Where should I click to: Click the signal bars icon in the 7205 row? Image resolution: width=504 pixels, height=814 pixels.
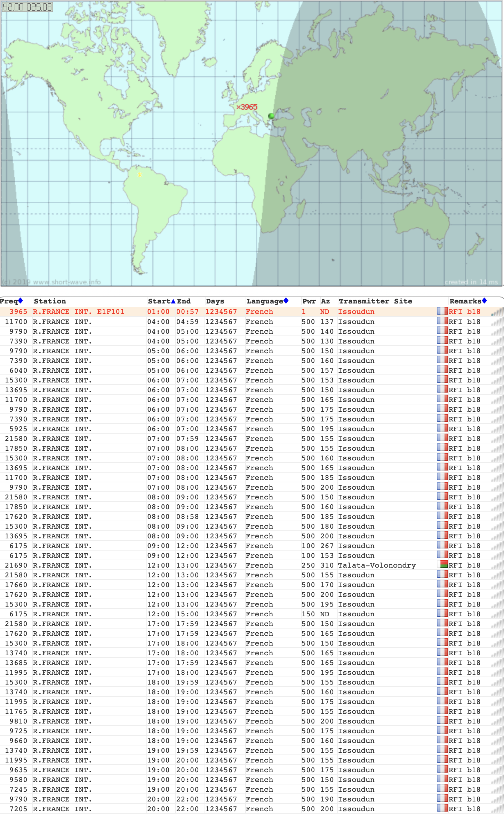pyautogui.click(x=497, y=809)
